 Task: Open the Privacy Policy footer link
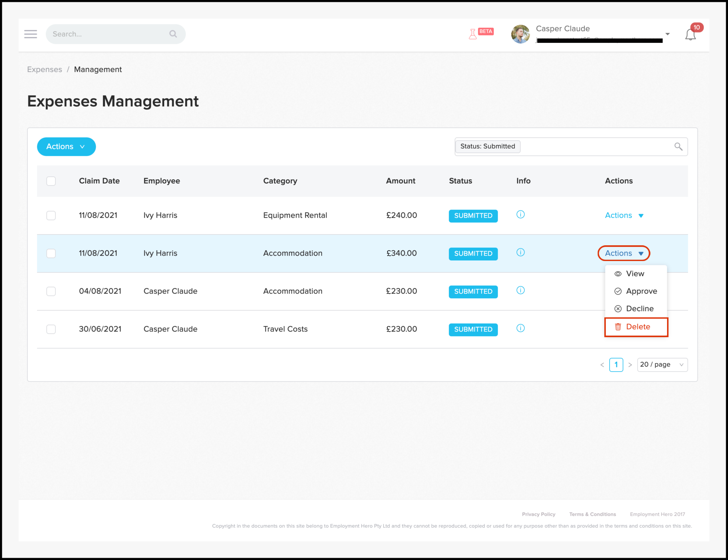538,514
